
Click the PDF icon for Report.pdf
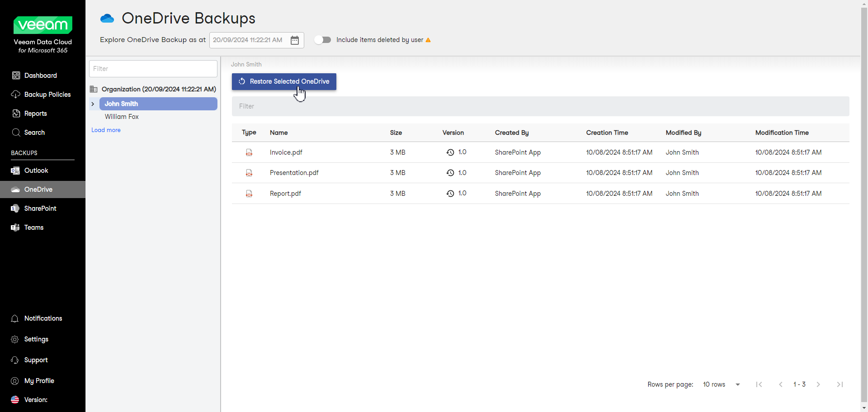[249, 194]
